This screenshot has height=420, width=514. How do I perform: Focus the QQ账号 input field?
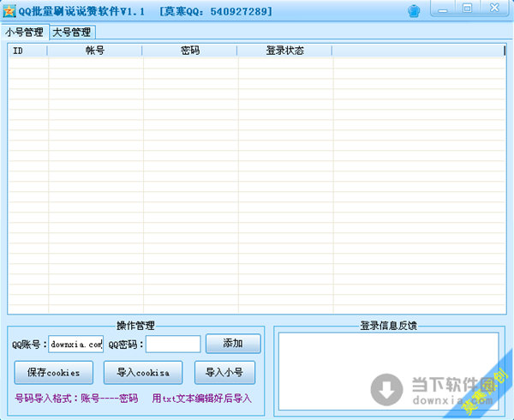tap(75, 344)
